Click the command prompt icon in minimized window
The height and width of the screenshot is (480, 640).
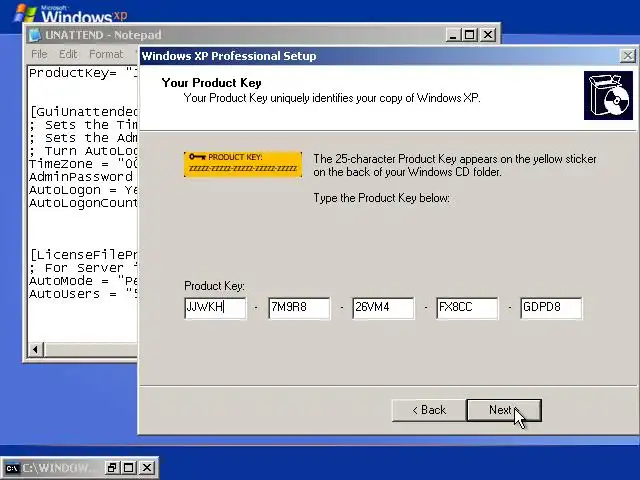(11, 468)
